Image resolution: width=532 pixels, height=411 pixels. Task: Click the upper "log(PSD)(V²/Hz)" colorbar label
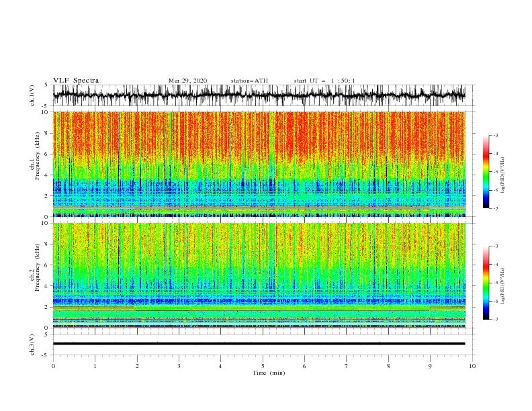tap(502, 175)
